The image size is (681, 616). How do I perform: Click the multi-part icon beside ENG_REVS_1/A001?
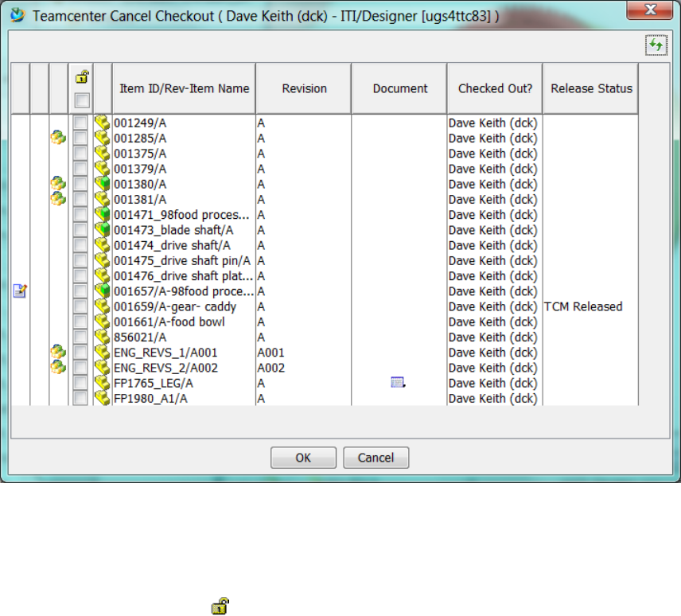pos(58,352)
